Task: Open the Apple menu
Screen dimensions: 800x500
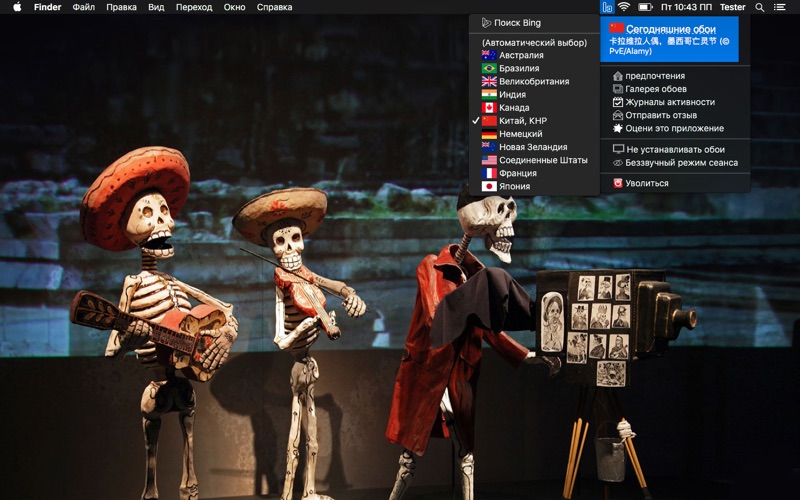Action: 17,7
